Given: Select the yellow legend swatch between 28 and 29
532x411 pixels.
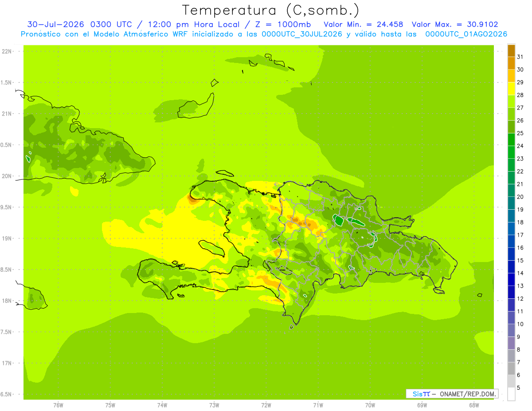Looking at the screenshot, I should point(511,89).
